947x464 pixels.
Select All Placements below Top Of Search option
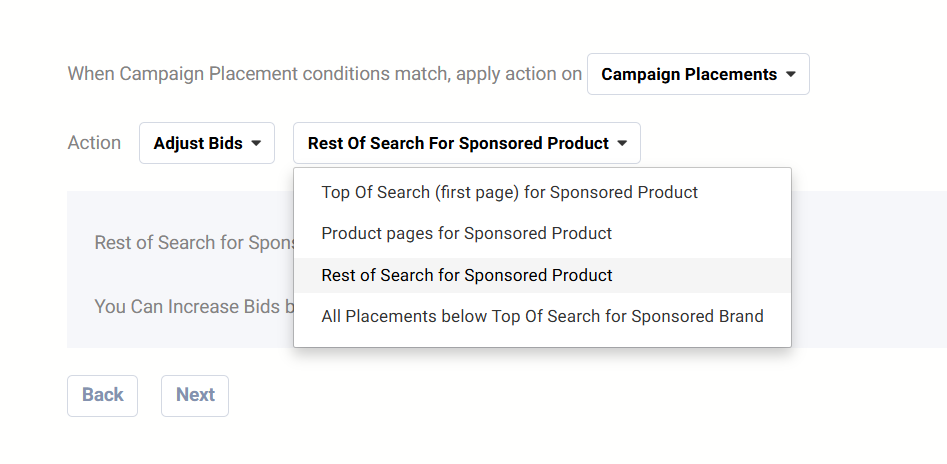point(541,317)
